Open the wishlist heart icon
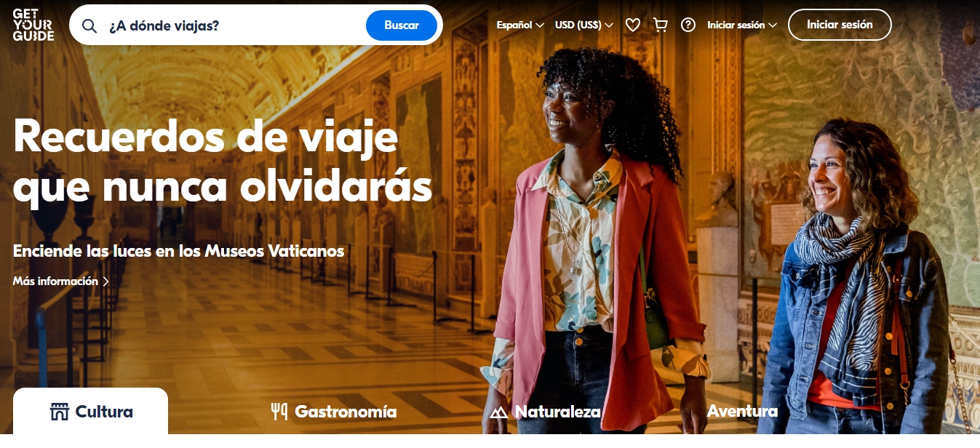The image size is (980, 448). tap(633, 25)
